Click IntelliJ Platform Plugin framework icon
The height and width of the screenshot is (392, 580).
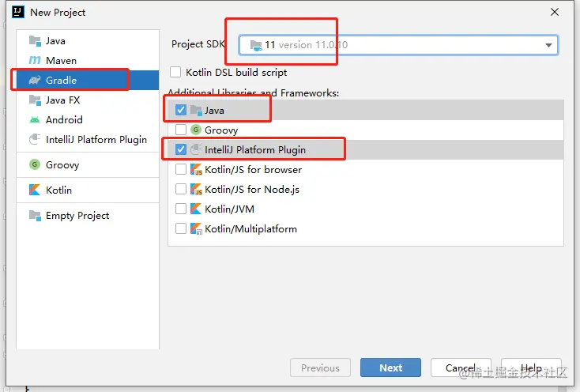coord(196,149)
